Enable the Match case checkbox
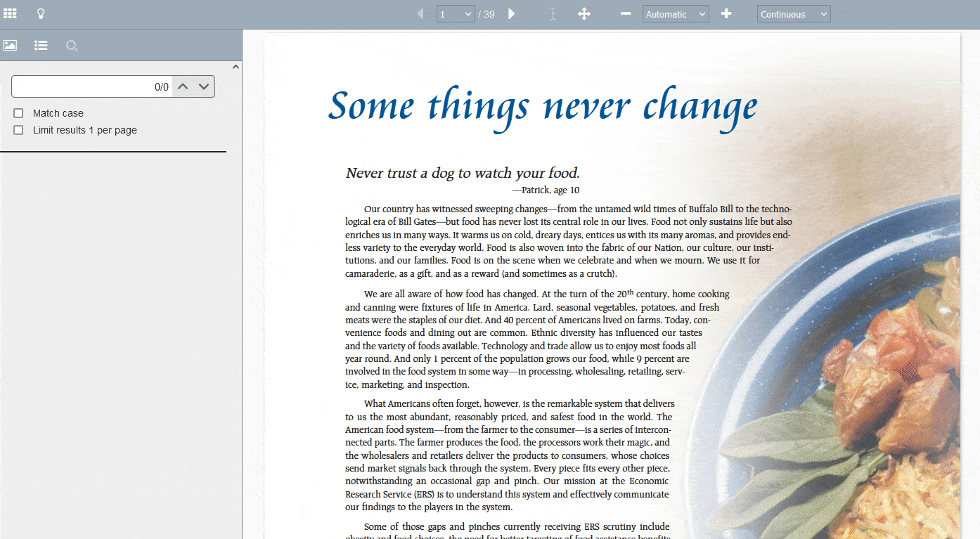980x539 pixels. coord(18,113)
